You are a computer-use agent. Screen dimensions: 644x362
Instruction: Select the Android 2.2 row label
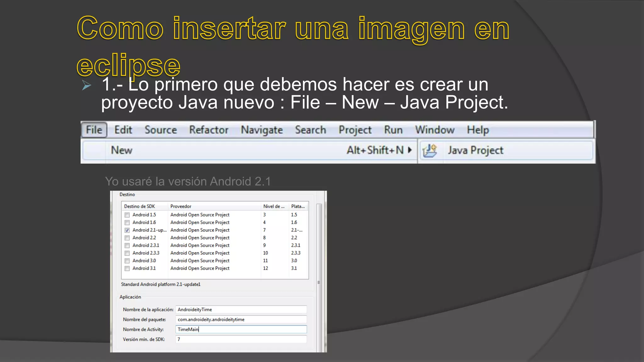coord(144,238)
